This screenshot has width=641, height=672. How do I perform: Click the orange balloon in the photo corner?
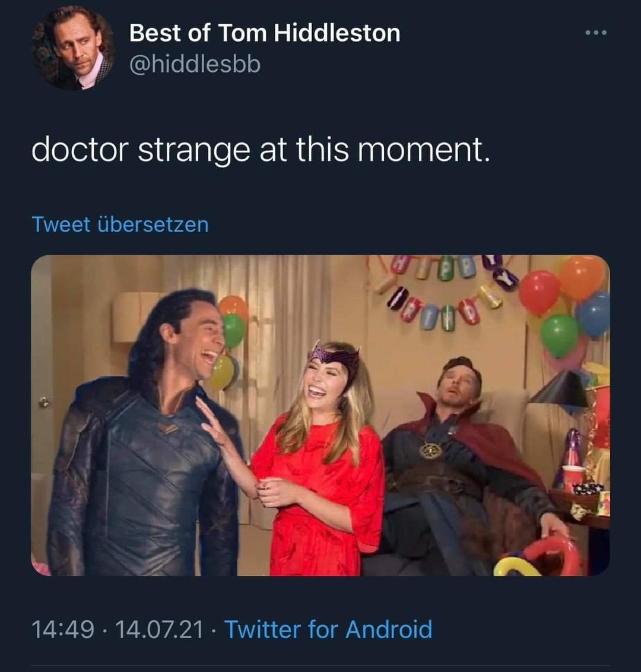582,277
